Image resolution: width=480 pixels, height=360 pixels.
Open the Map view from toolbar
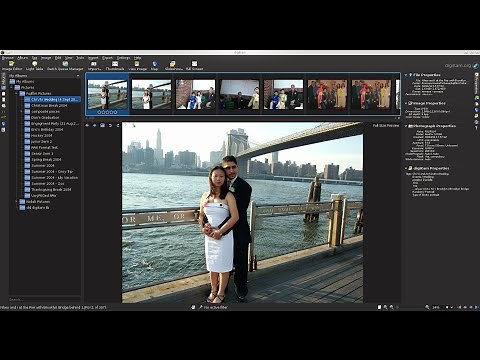[x=154, y=66]
